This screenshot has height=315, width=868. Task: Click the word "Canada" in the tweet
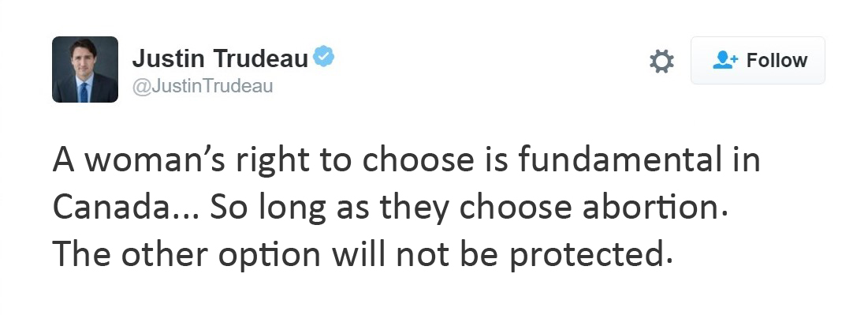[x=107, y=208]
